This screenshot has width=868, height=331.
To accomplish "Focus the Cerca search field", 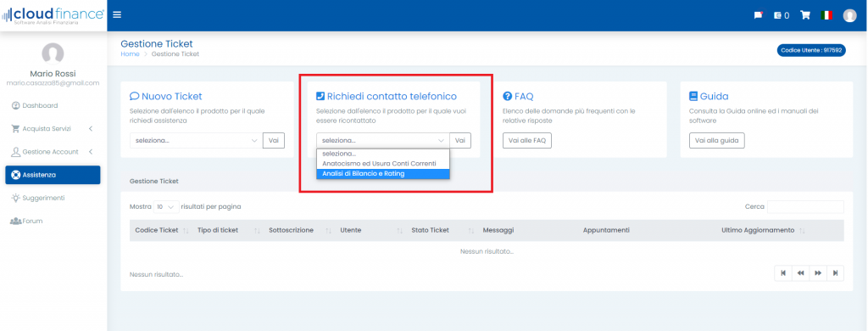I will click(805, 207).
